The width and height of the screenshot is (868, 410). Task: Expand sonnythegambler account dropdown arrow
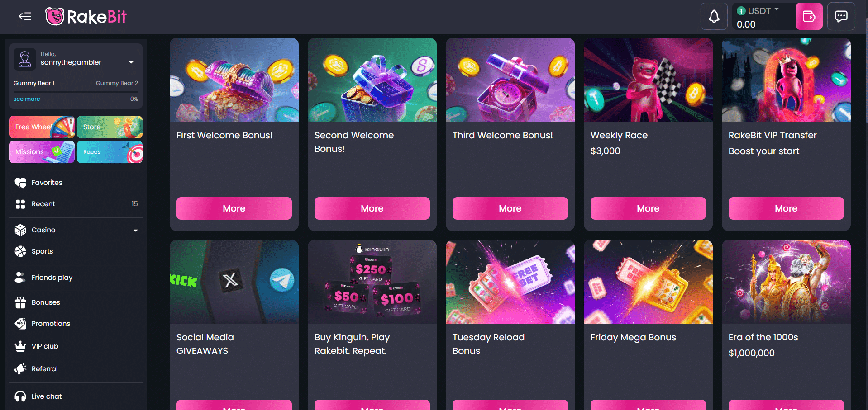[x=131, y=62]
